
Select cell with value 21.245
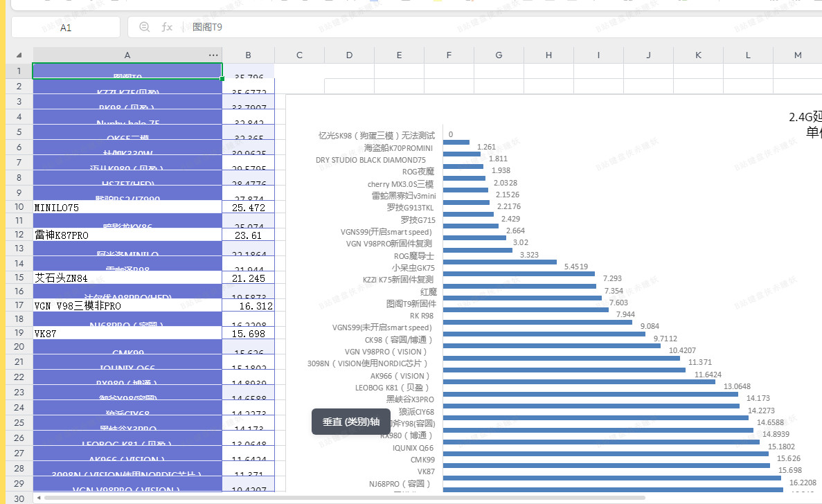[x=248, y=278]
